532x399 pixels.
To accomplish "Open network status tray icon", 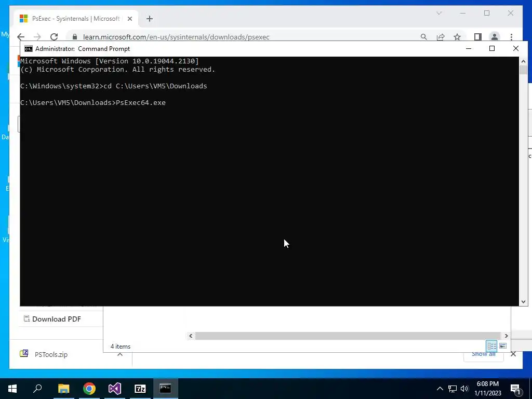I will click(x=453, y=389).
